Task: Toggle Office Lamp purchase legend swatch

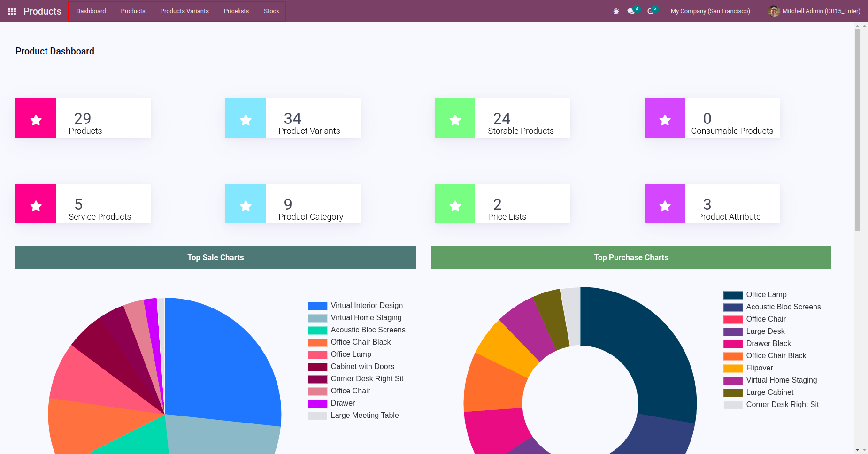Action: [x=733, y=295]
